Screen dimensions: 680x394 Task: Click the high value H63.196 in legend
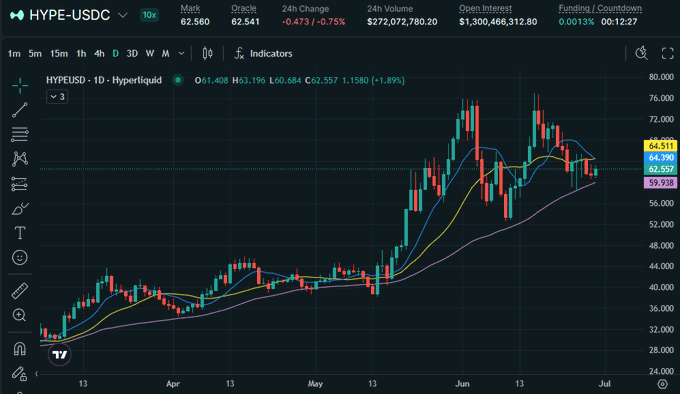(248, 80)
